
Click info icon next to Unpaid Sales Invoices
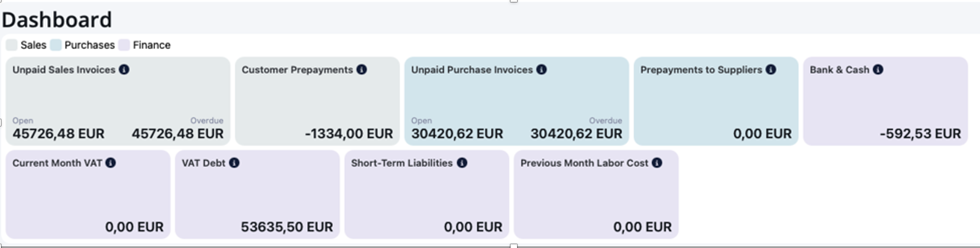pos(124,69)
